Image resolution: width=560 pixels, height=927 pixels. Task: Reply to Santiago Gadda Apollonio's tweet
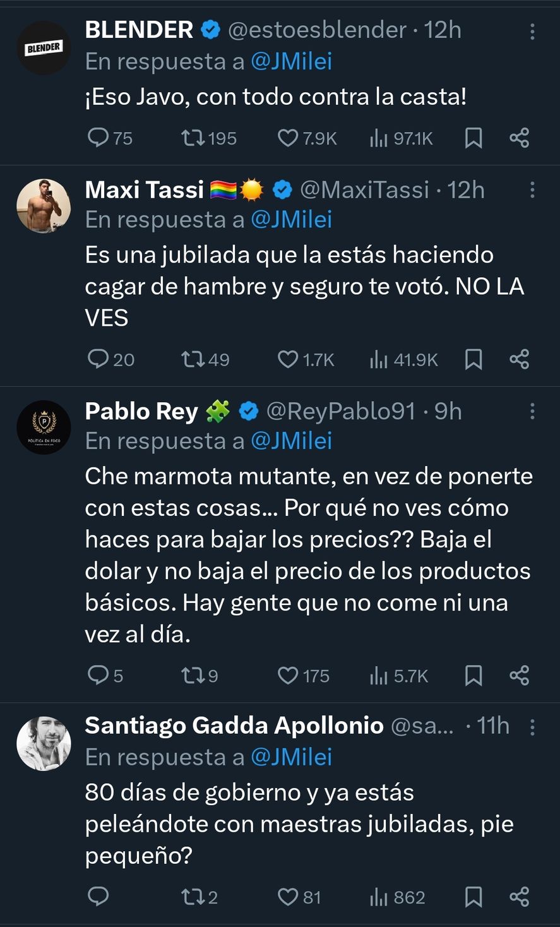coord(98,897)
